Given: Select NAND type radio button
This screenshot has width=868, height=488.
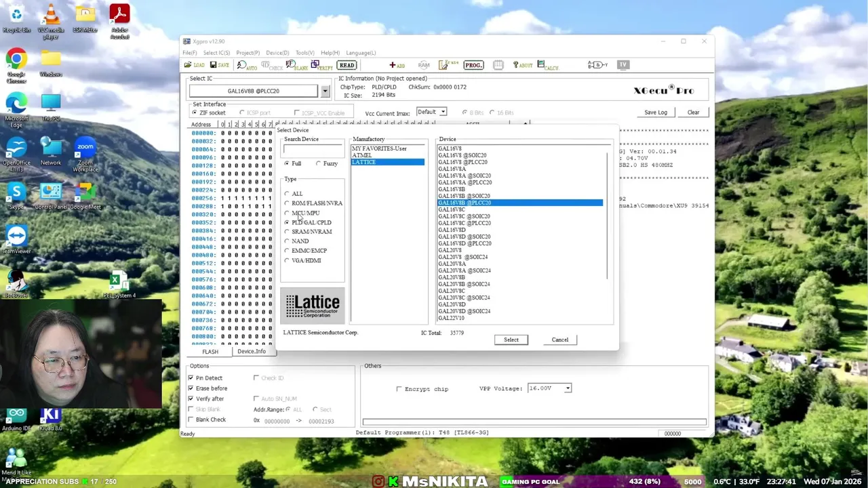Looking at the screenshot, I should (287, 241).
